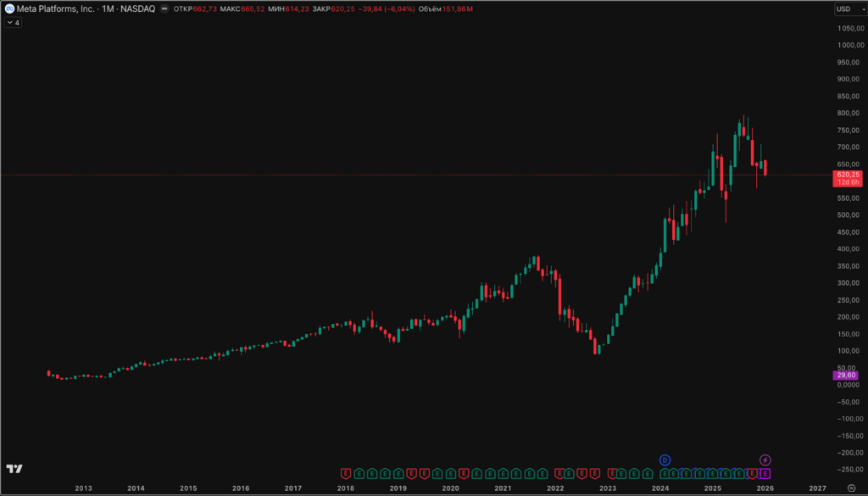Open the purple upcoming earnings E marker
868x496 pixels.
[x=765, y=473]
